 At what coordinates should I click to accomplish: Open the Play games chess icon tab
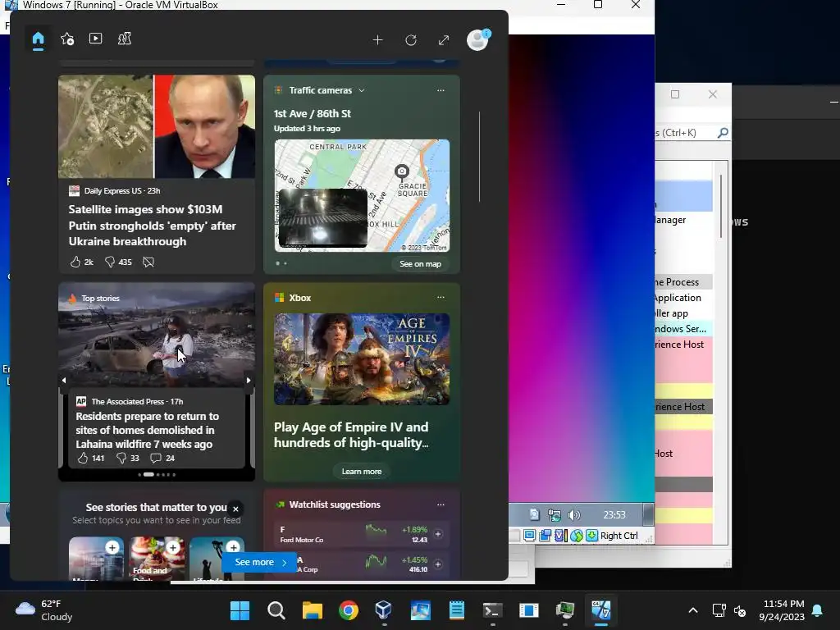(125, 39)
